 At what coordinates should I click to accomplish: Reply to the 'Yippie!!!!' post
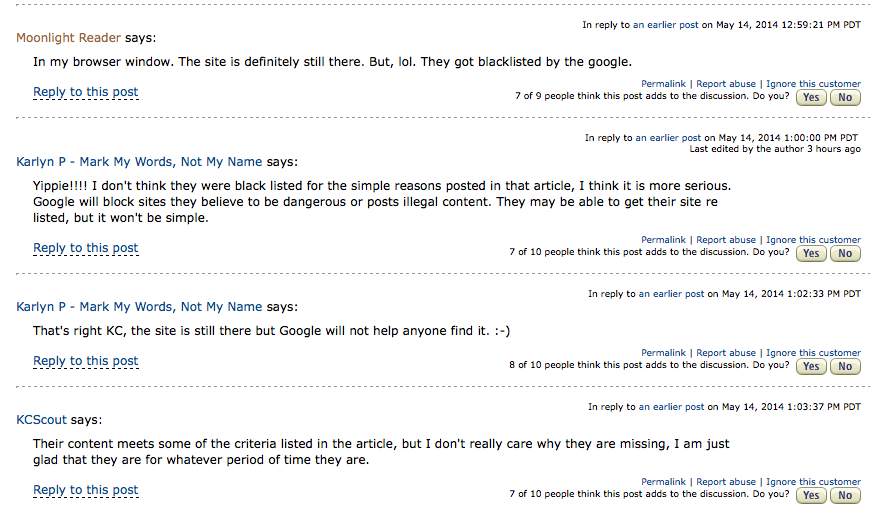pyautogui.click(x=86, y=248)
